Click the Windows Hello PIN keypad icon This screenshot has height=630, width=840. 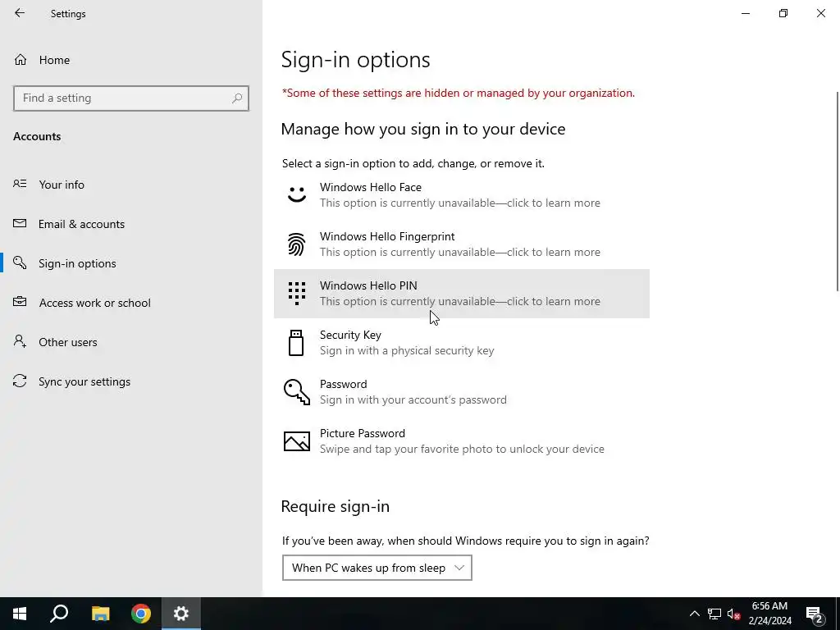click(297, 294)
